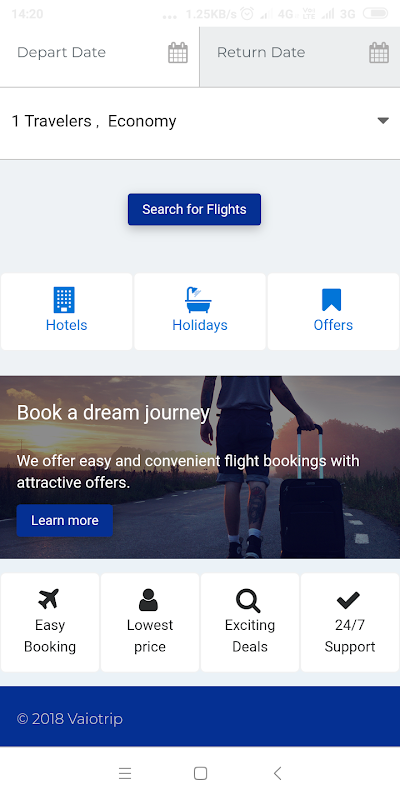This screenshot has height=800, width=400.
Task: Open the Return Date calendar icon
Action: [x=379, y=53]
